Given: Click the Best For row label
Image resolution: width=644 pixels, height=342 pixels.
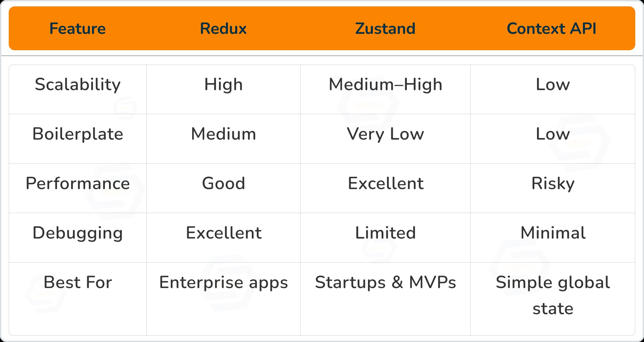Looking at the screenshot, I should [77, 282].
